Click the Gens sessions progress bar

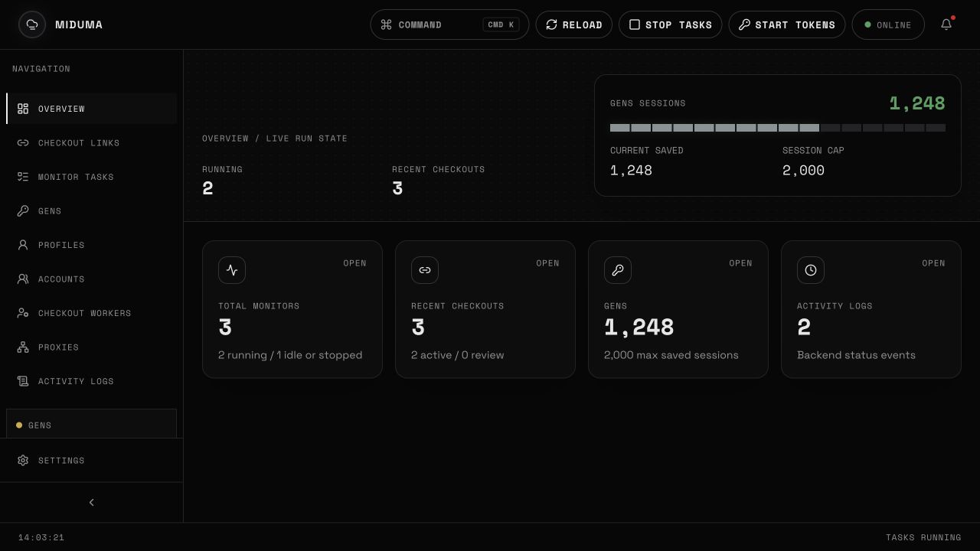click(778, 128)
